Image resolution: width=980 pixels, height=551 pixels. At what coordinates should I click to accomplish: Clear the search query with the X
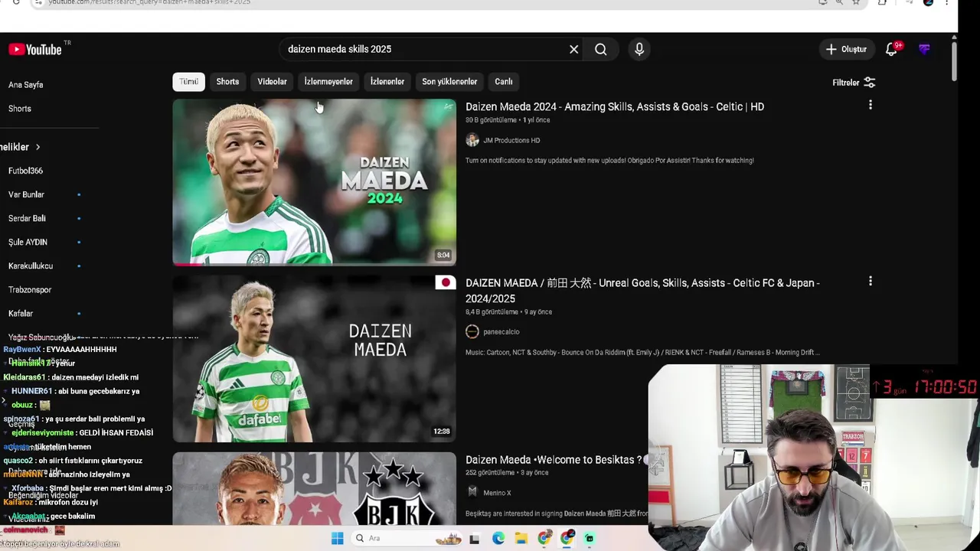pyautogui.click(x=573, y=49)
